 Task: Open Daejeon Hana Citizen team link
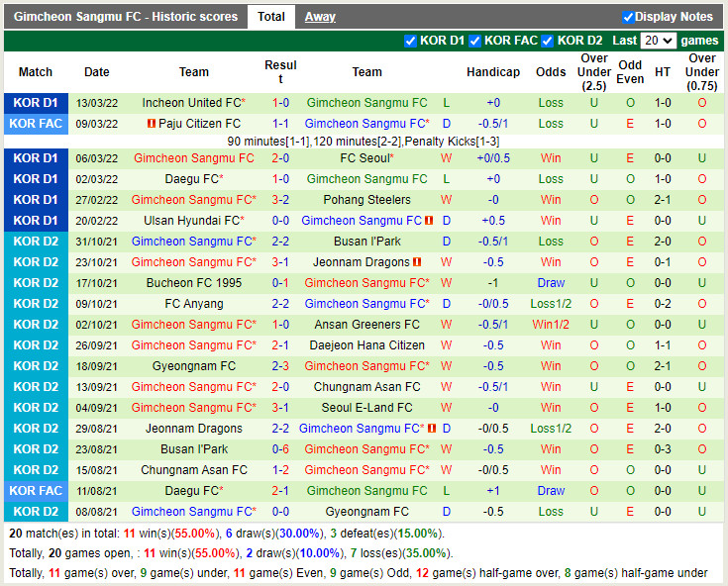(366, 345)
